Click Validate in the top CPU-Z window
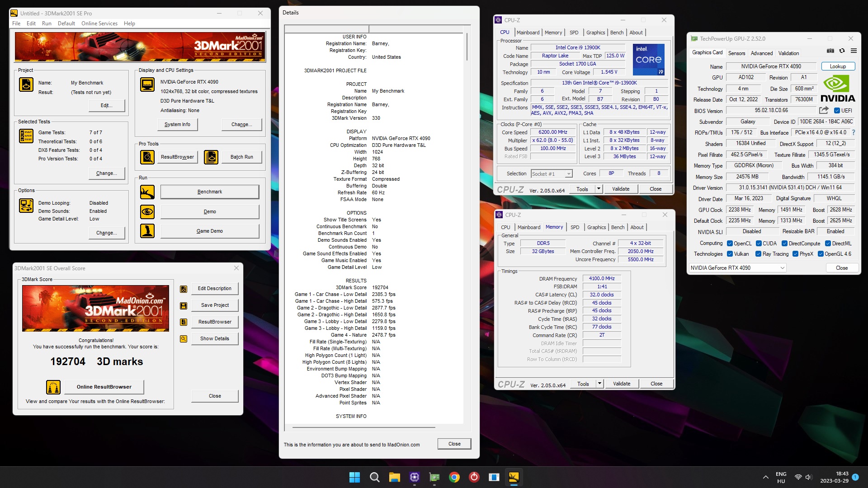 pos(621,189)
